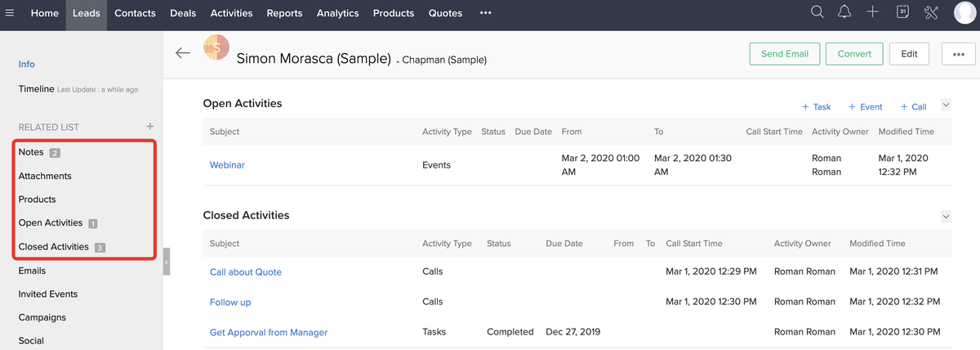980x350 pixels.
Task: Open the Call about Quote link
Action: (x=246, y=272)
